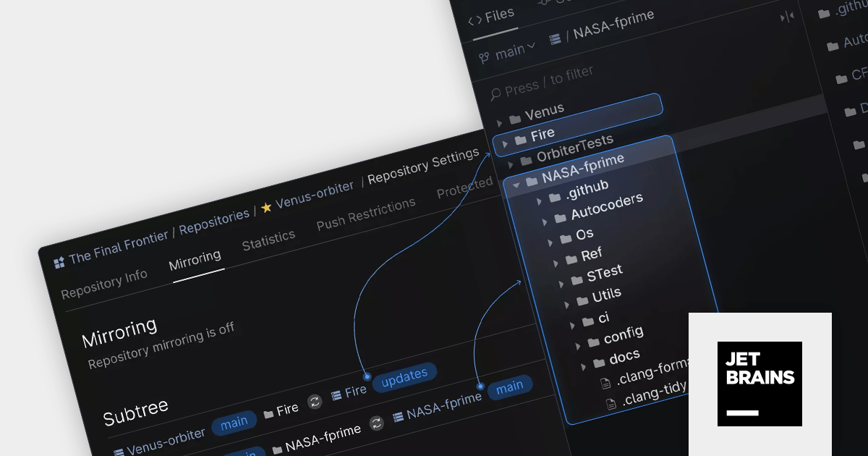The height and width of the screenshot is (456, 868).
Task: Expand the Venus folder arrow
Action: coord(499,124)
